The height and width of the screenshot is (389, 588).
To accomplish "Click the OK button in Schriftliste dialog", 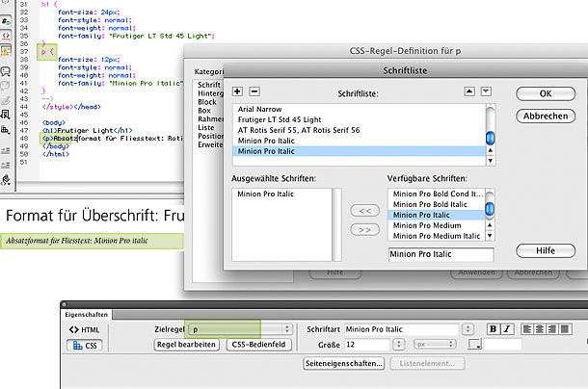I will 545,93.
